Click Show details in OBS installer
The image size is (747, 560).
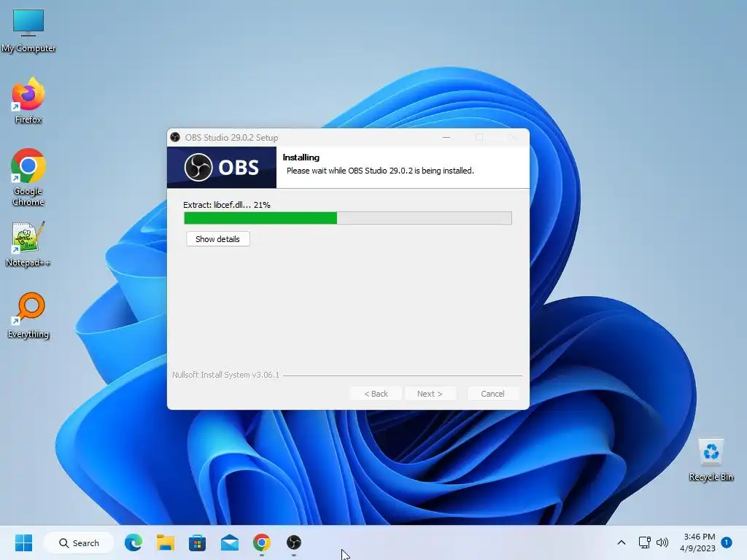[x=217, y=239]
